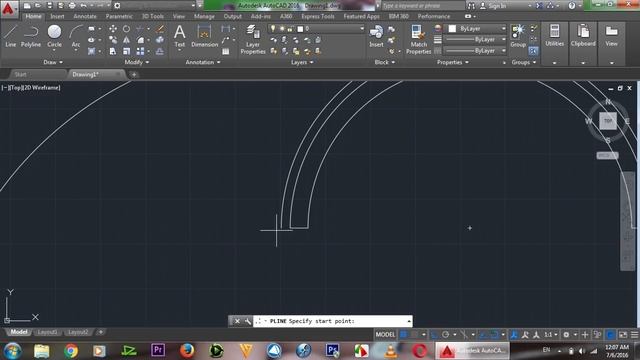Click the TOP face of the ViewCube
Screen dimensions: 640x360
click(x=608, y=121)
